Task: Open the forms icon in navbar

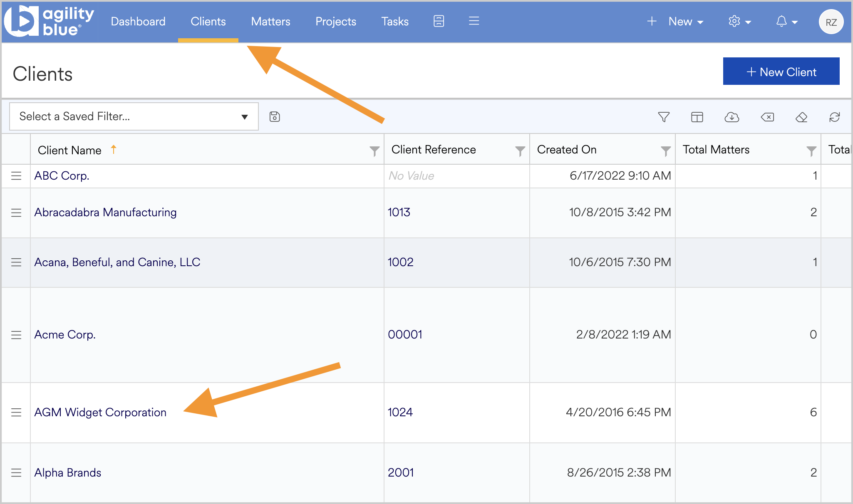Action: tap(439, 21)
